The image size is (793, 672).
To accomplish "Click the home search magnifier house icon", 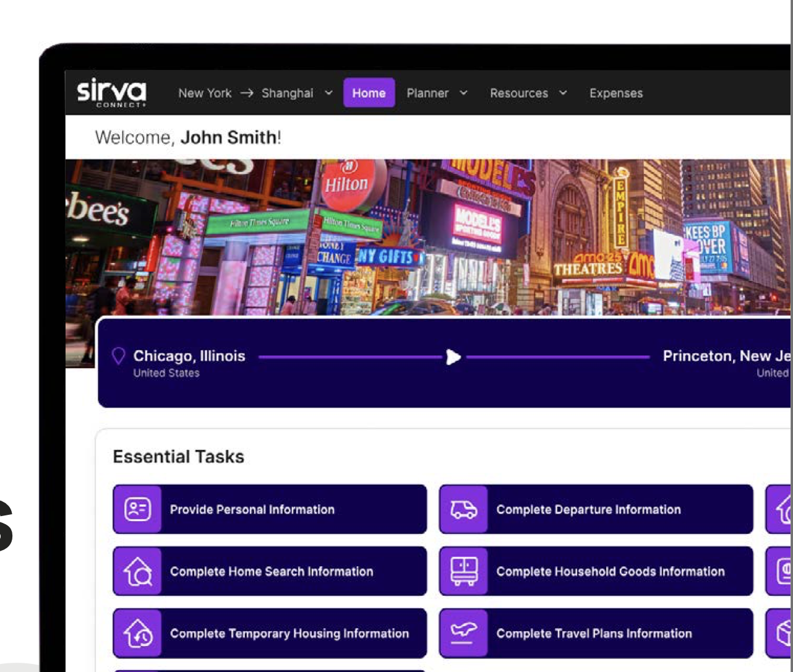I will (137, 571).
